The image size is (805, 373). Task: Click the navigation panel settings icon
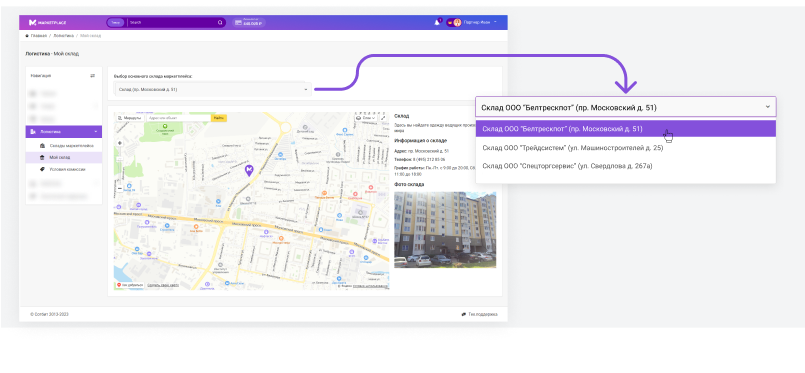(92, 75)
